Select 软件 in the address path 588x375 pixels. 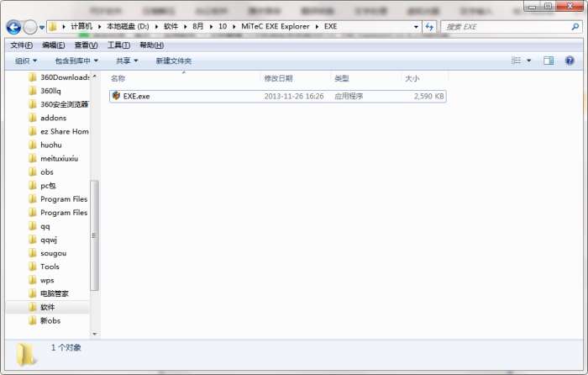tap(171, 26)
